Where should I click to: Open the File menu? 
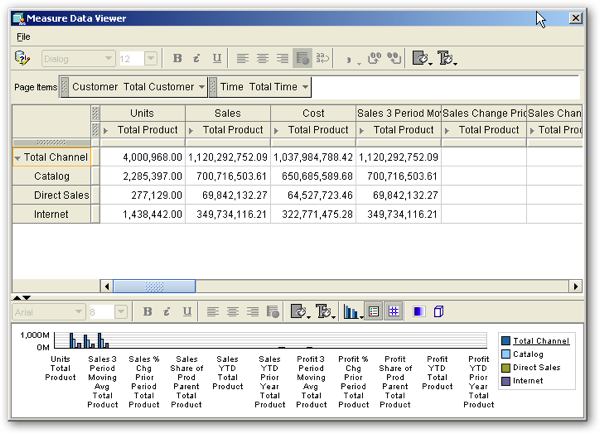[x=24, y=37]
